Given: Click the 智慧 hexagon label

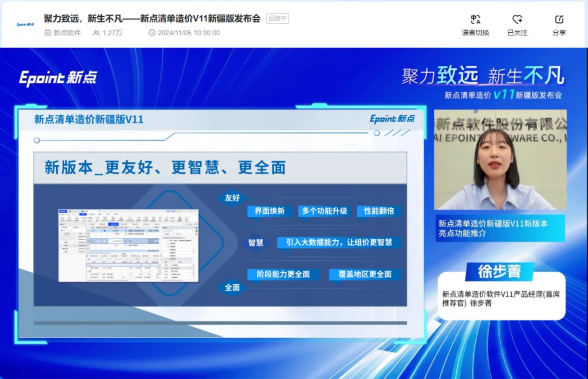Looking at the screenshot, I should [256, 243].
